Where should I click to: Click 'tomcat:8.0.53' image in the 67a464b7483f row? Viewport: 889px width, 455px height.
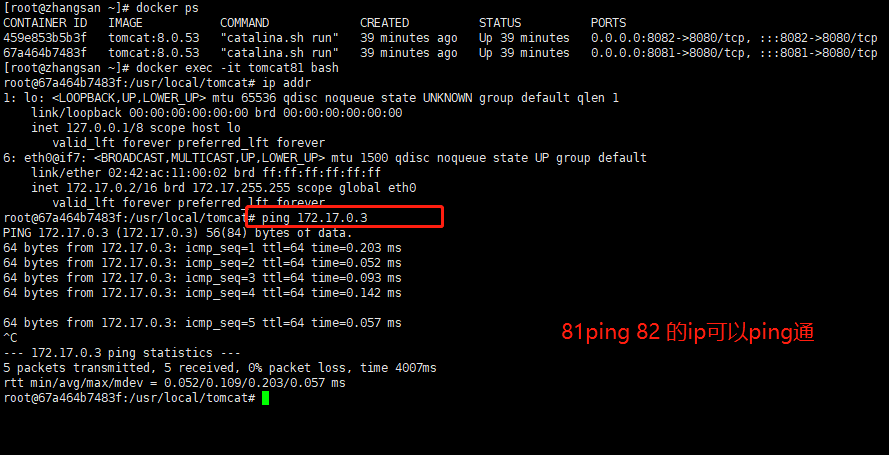click(x=154, y=53)
